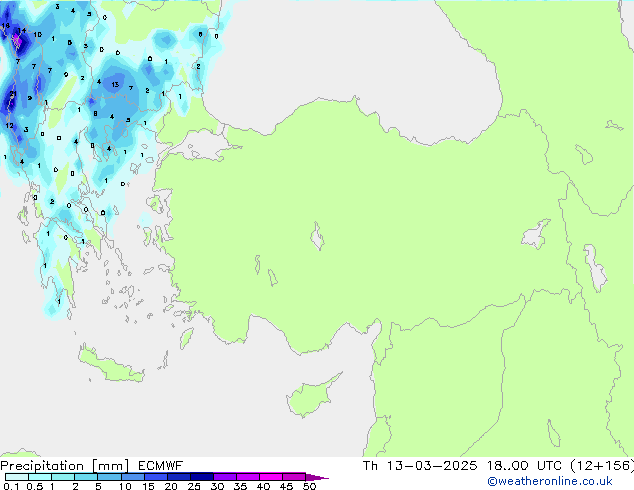Click the 'Precipitation [mm]' title text
This screenshot has width=634, height=490.
pos(65,466)
